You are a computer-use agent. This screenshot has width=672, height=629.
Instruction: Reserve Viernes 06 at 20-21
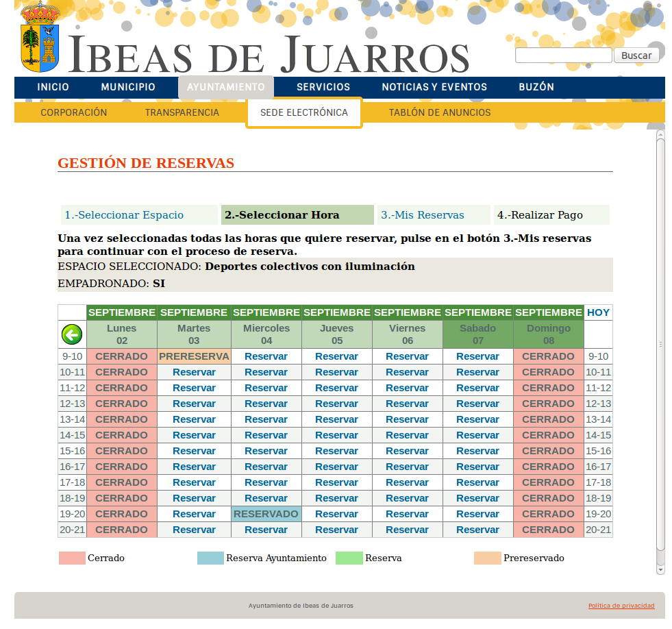coord(407,530)
